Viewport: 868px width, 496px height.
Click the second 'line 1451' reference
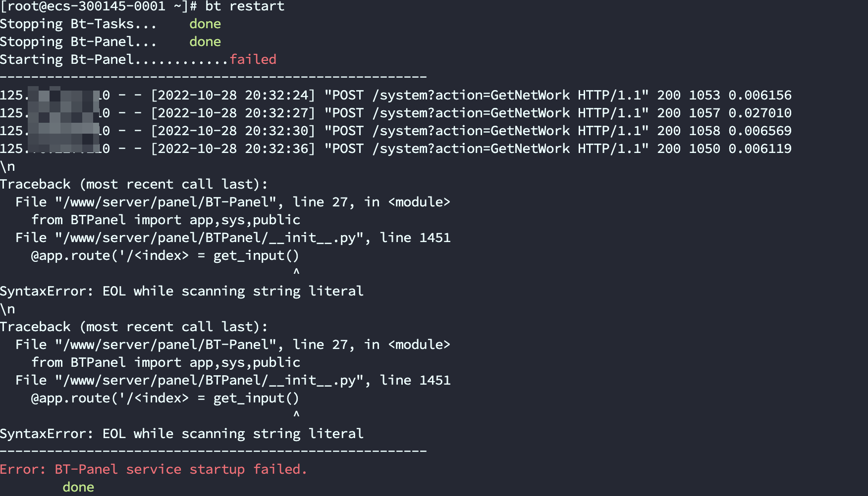tap(415, 380)
